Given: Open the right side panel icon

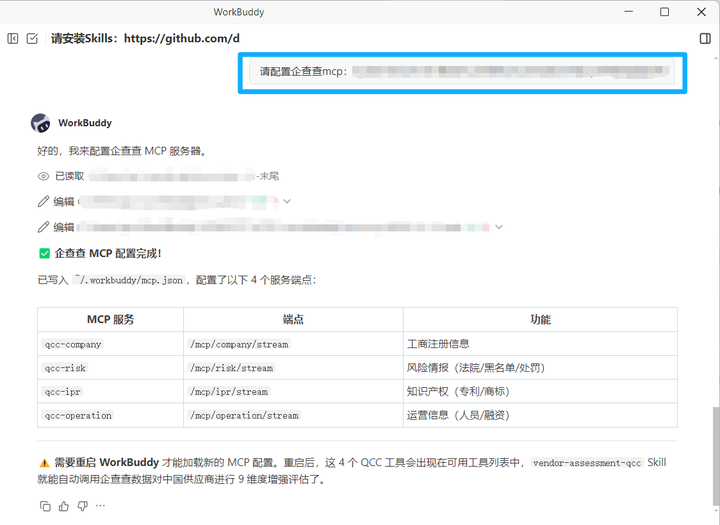Looking at the screenshot, I should (x=706, y=39).
